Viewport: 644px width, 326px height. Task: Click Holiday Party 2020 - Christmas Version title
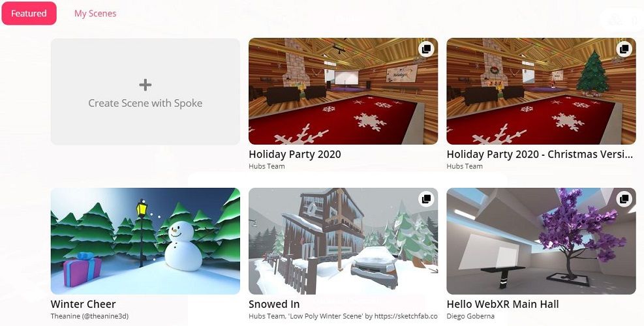(540, 155)
